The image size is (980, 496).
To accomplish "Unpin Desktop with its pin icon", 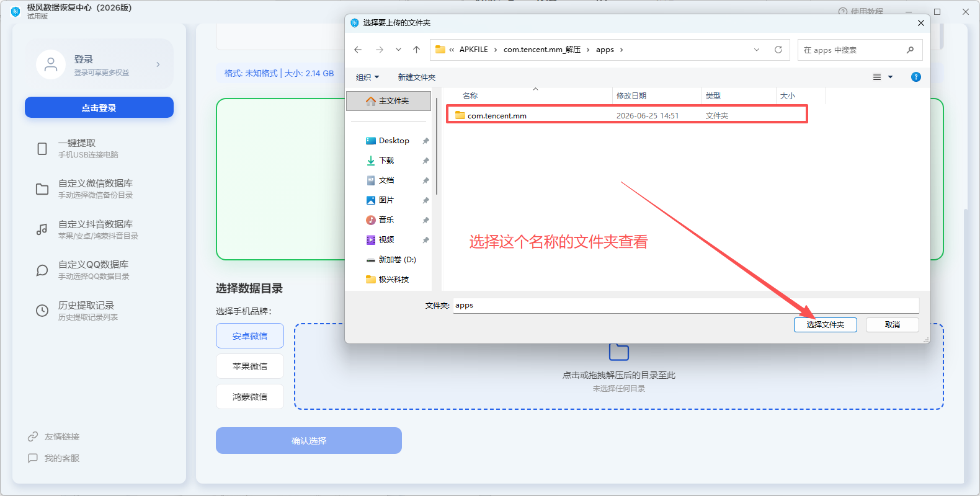I will tap(425, 141).
